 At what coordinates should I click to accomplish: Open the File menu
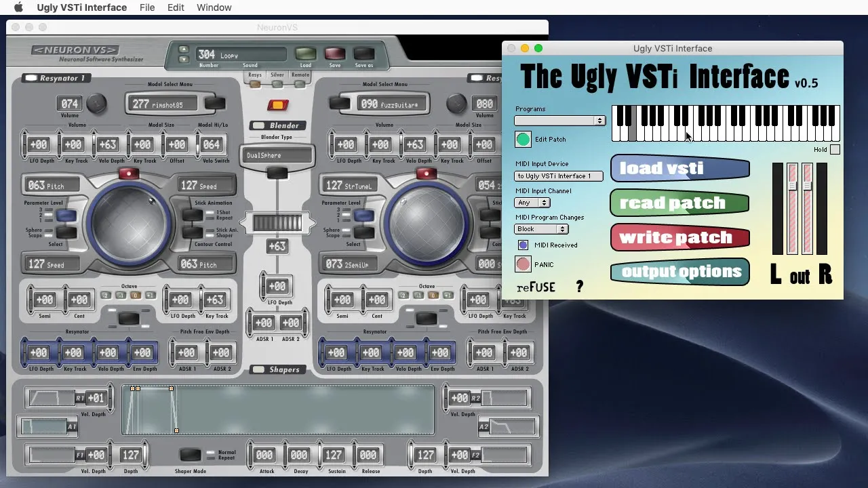click(147, 7)
